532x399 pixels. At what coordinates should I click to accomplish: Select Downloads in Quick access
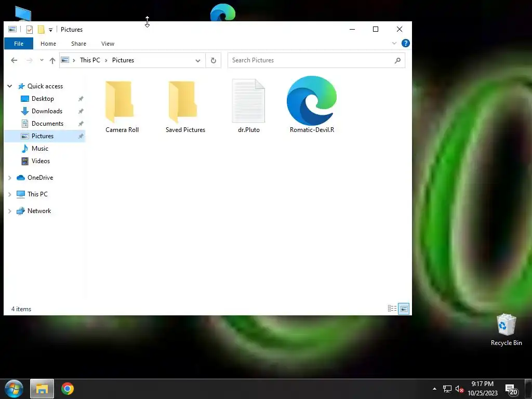[47, 111]
